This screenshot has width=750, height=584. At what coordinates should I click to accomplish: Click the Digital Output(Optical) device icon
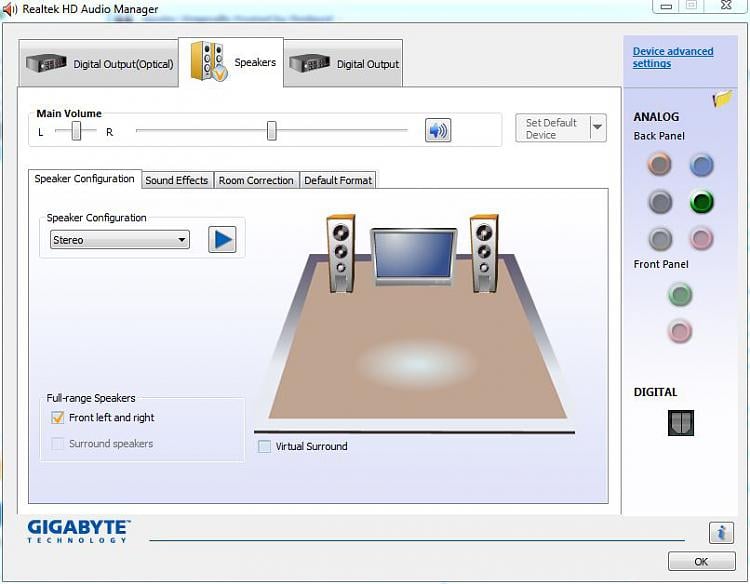click(46, 63)
